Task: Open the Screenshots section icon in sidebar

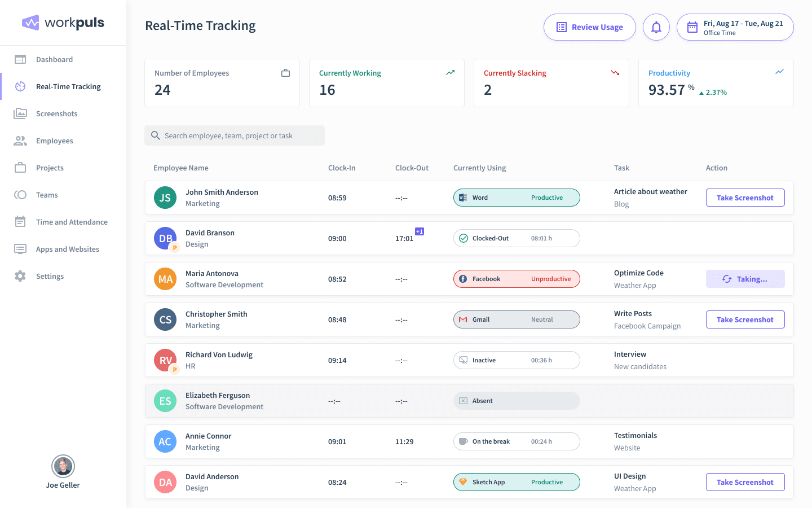Action: [19, 113]
